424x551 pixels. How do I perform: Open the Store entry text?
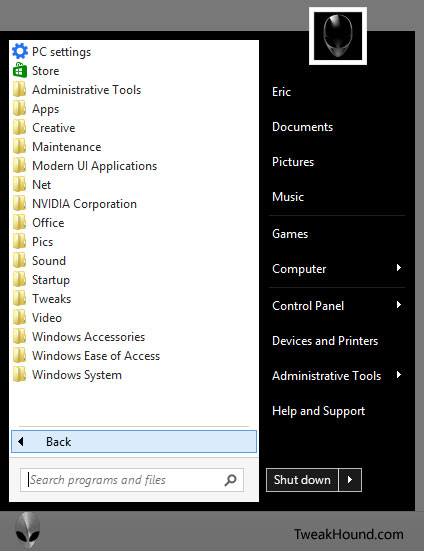coord(45,71)
